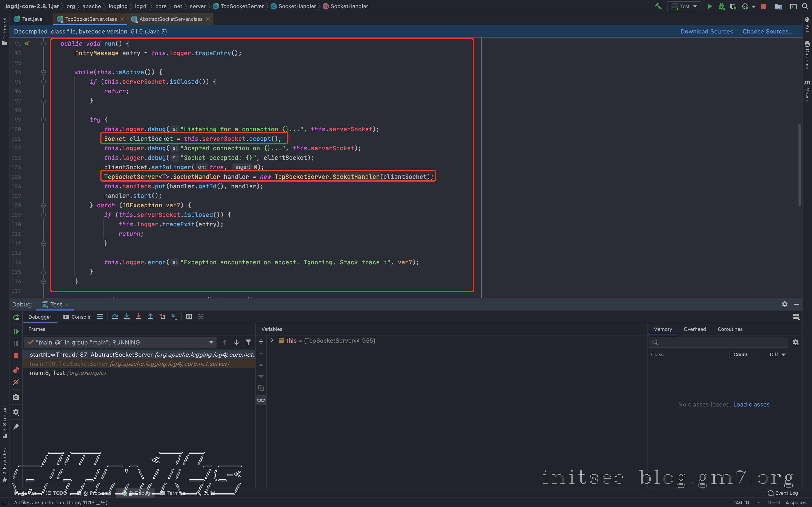Toggle the glasses watches view button

tap(261, 400)
